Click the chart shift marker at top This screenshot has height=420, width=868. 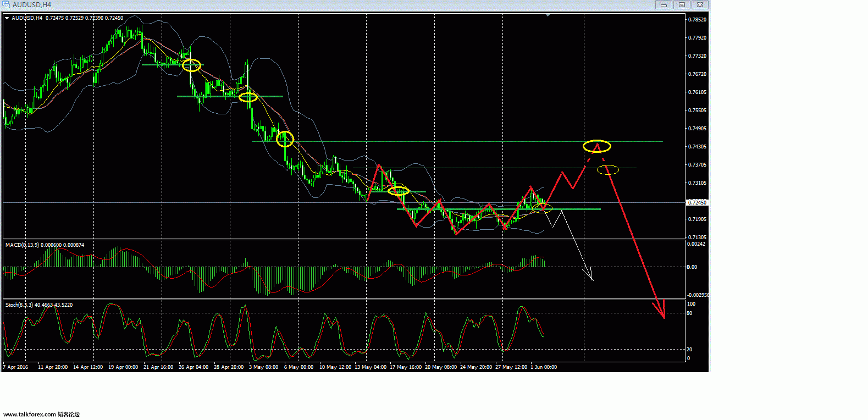548,15
